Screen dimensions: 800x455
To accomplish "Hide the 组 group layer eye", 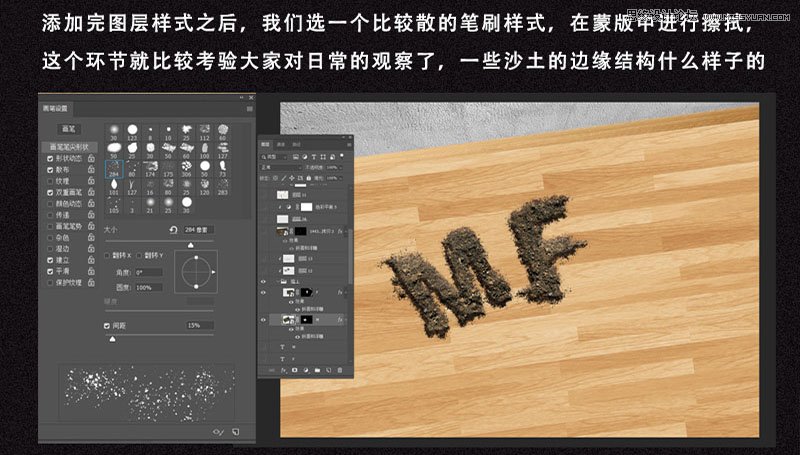I will click(x=264, y=281).
